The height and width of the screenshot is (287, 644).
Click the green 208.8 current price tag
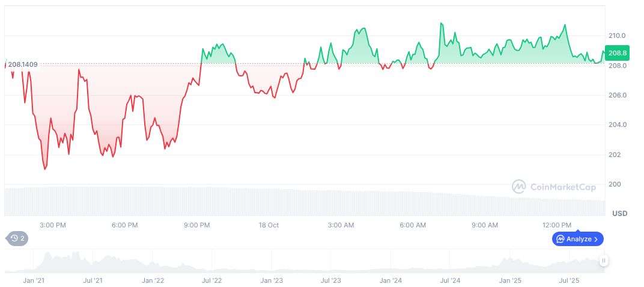[x=618, y=53]
